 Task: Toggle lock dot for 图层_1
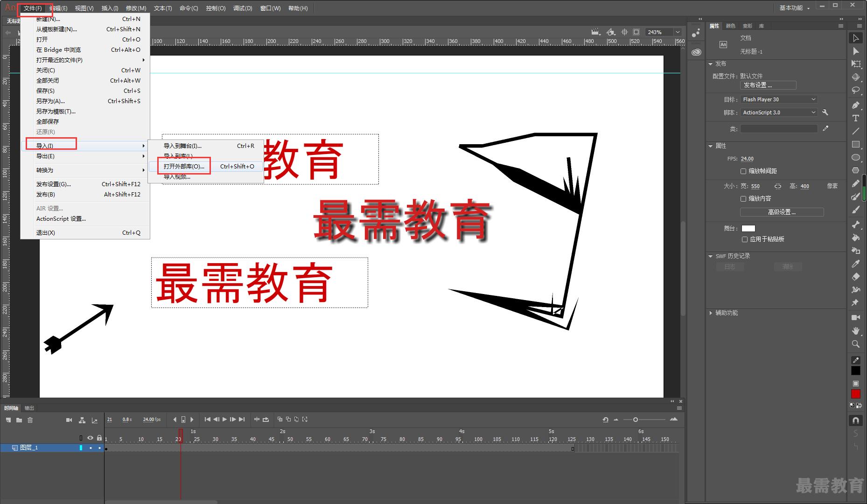(99, 448)
